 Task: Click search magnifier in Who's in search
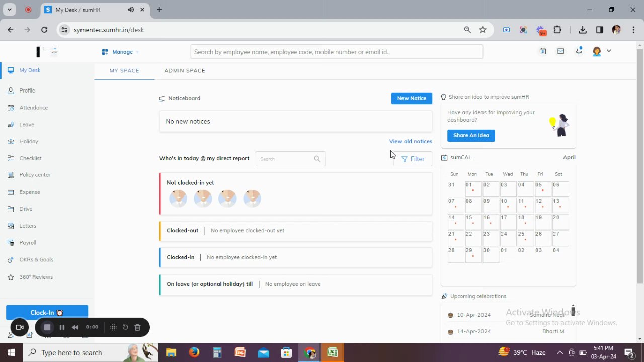[317, 159]
